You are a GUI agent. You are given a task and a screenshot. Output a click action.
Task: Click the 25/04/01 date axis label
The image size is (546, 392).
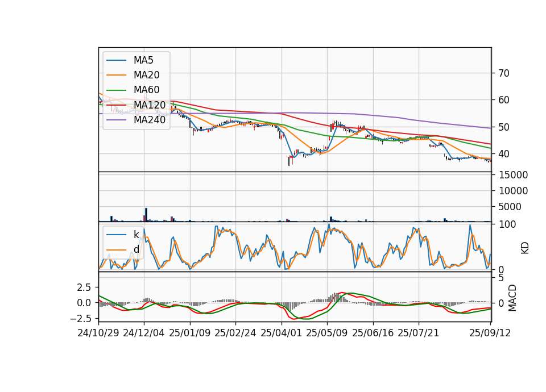coord(282,333)
